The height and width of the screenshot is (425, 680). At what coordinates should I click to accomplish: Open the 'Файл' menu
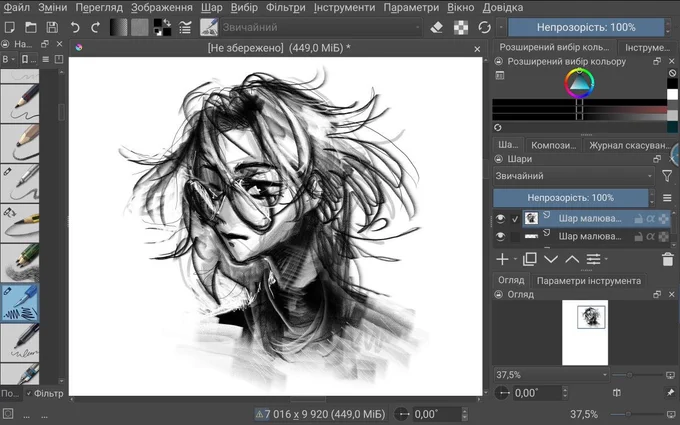point(17,7)
